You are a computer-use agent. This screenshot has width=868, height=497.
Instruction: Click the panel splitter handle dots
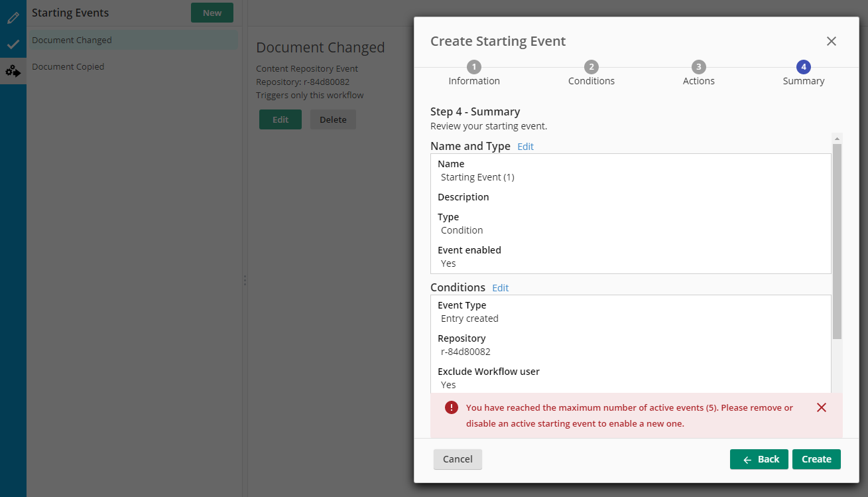click(x=245, y=280)
